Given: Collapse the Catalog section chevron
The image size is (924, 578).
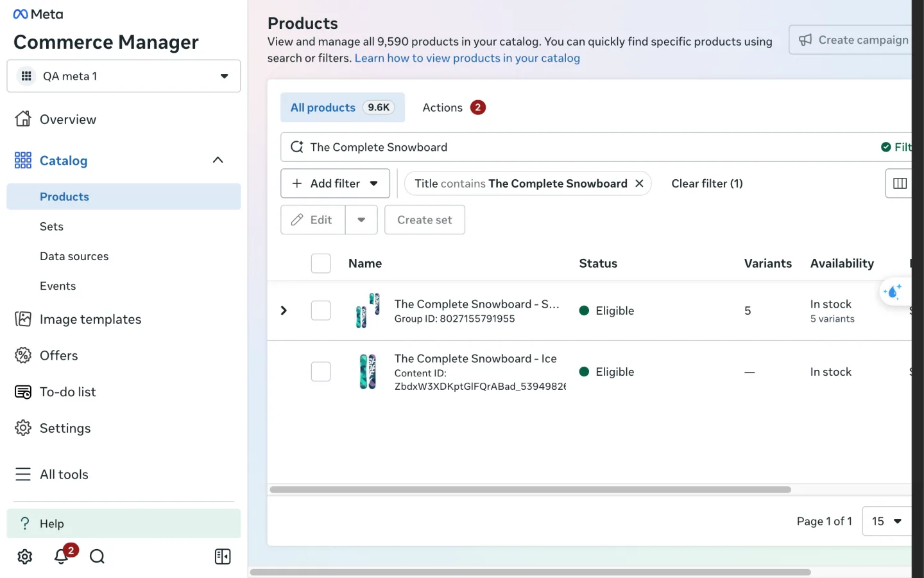Looking at the screenshot, I should coord(218,161).
